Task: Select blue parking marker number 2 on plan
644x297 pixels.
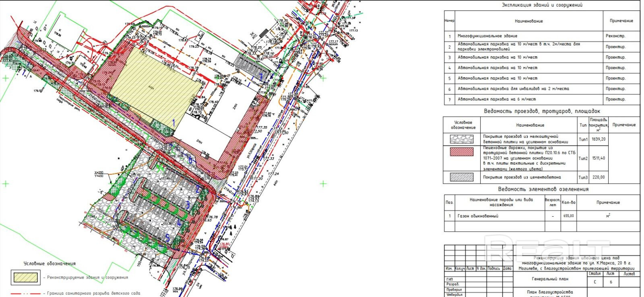Action: pos(198,188)
